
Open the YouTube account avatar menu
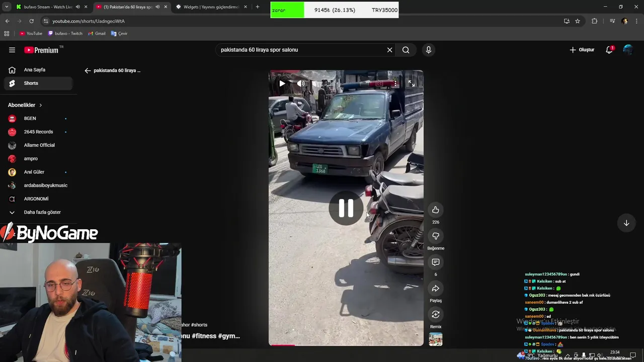tap(628, 50)
